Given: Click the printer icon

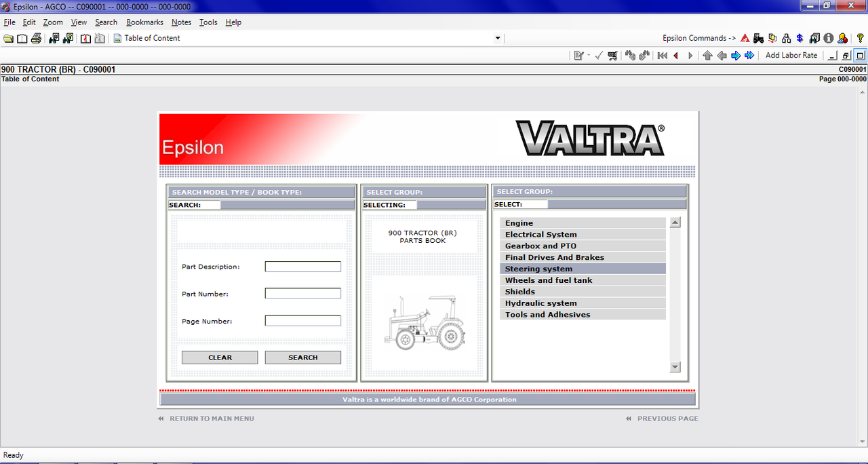Looking at the screenshot, I should [x=36, y=38].
